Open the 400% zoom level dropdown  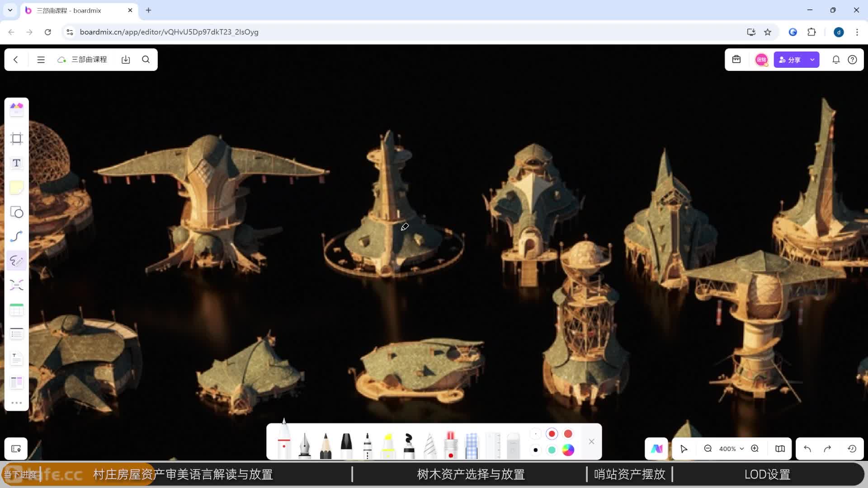point(731,449)
